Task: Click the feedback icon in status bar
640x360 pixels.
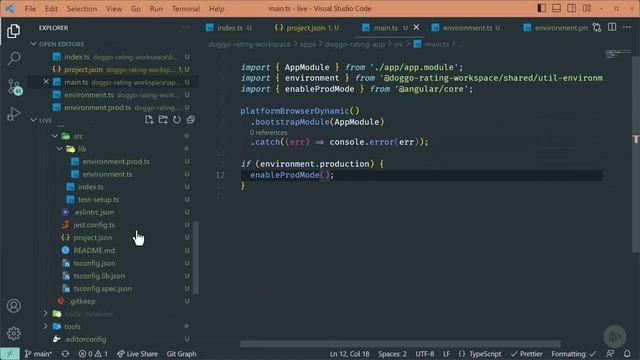Action: 610,354
